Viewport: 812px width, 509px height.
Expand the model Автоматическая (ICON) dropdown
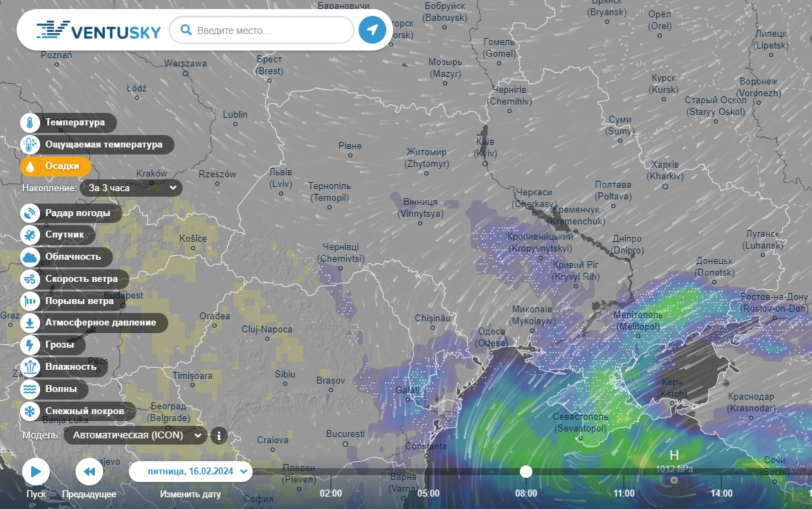[136, 436]
